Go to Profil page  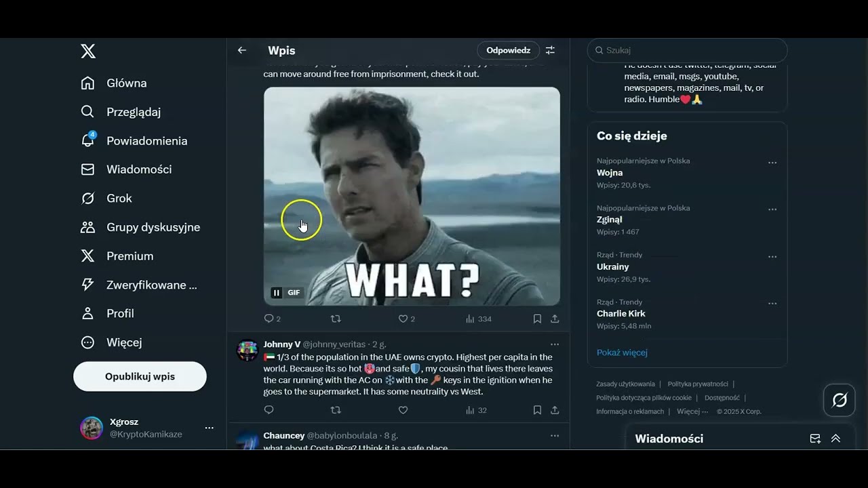107,314
